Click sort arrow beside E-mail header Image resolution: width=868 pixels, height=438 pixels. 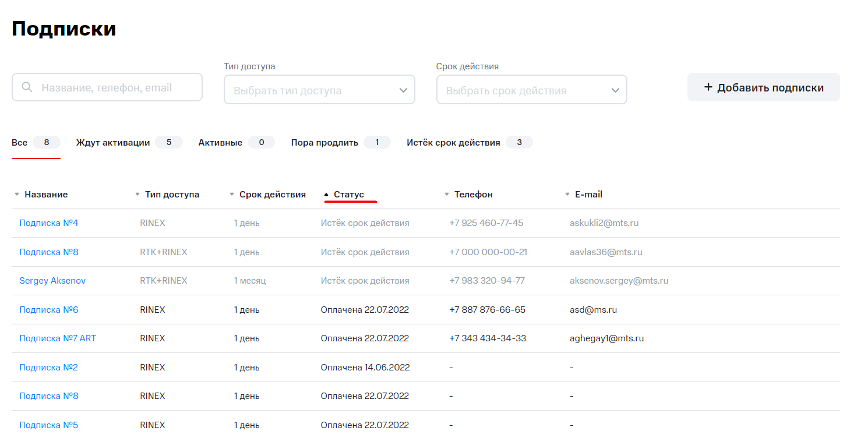567,195
